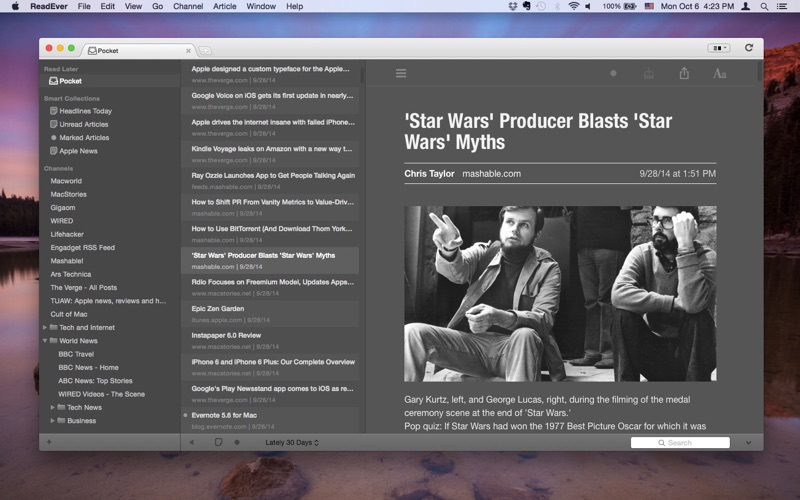The width and height of the screenshot is (800, 500).
Task: Click the Star Wars producers photo
Action: click(560, 293)
